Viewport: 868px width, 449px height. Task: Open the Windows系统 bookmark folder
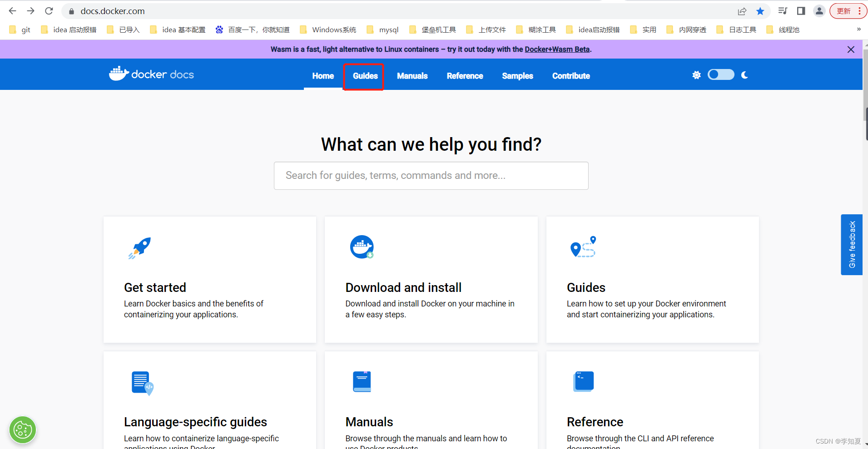point(328,30)
